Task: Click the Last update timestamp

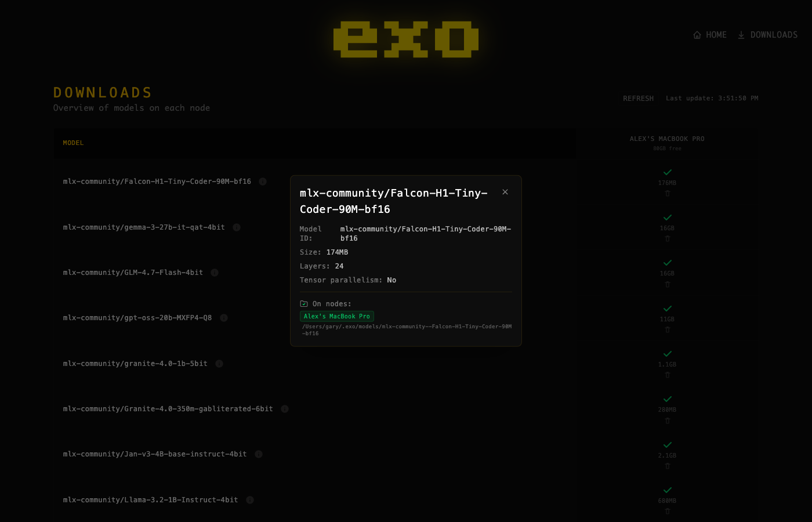Action: click(712, 99)
